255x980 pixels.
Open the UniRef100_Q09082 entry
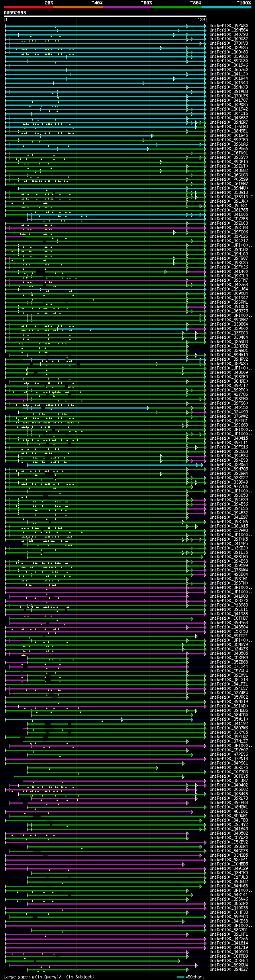click(x=229, y=39)
